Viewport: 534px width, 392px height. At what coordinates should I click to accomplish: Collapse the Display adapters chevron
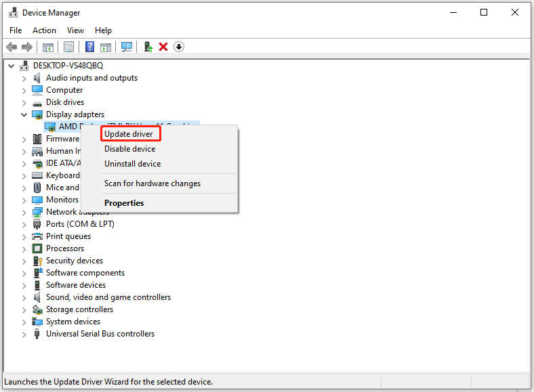[24, 115]
